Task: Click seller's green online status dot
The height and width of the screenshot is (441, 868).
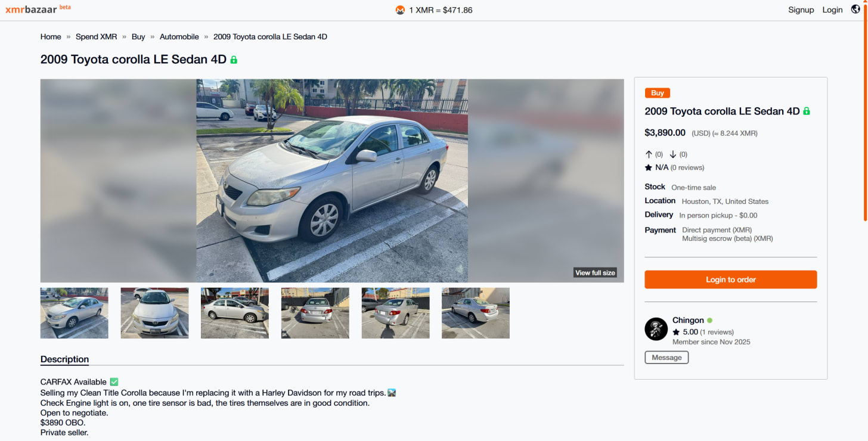Action: click(709, 321)
